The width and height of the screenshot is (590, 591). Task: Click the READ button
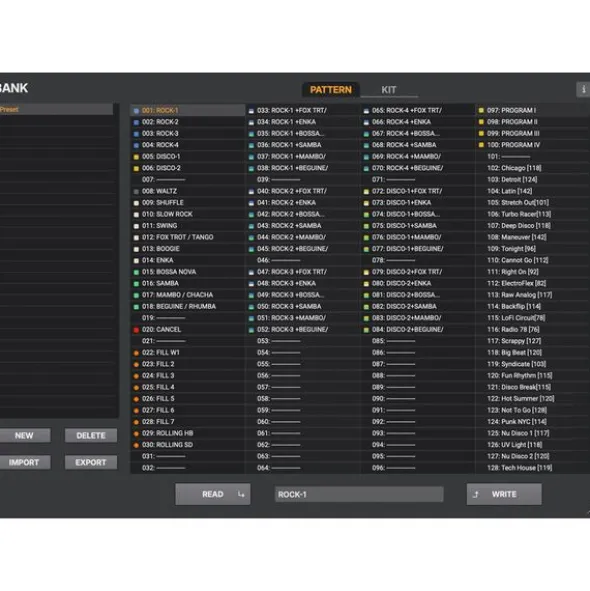pyautogui.click(x=213, y=494)
